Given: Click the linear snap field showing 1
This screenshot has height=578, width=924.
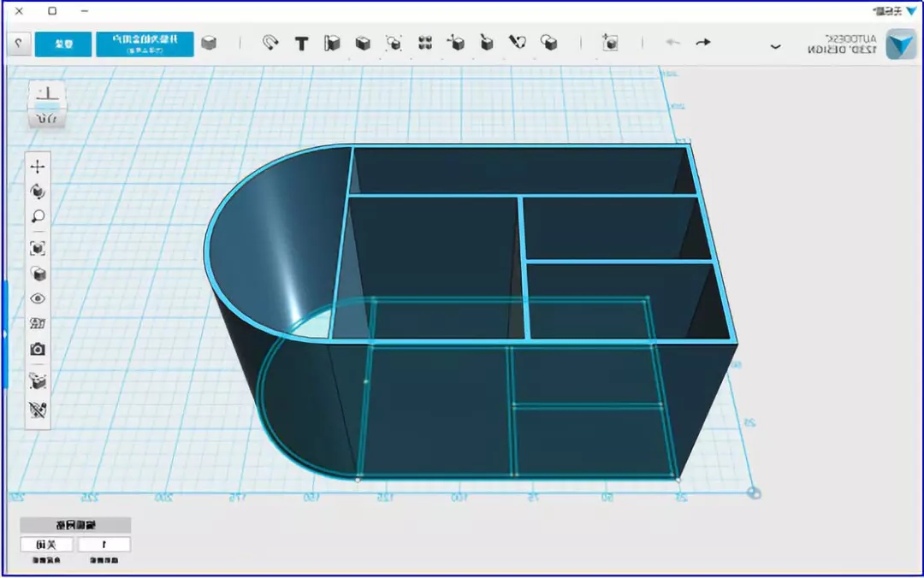Looking at the screenshot, I should coord(104,545).
